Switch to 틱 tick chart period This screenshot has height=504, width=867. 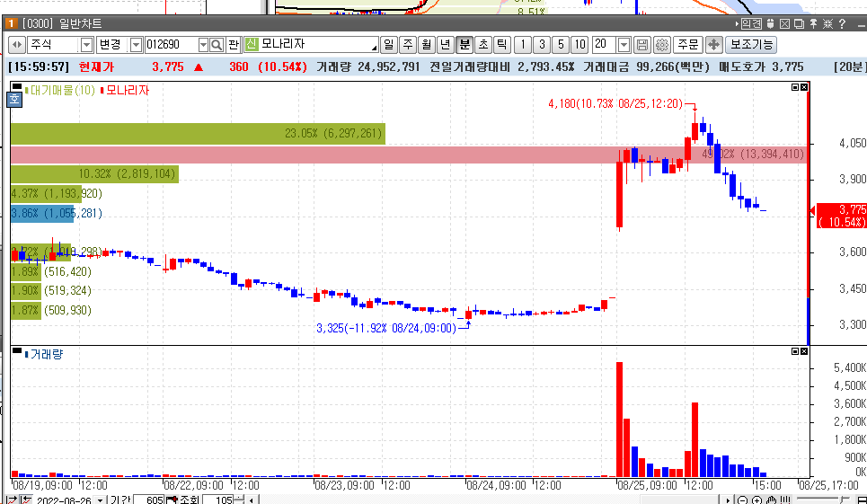point(502,45)
